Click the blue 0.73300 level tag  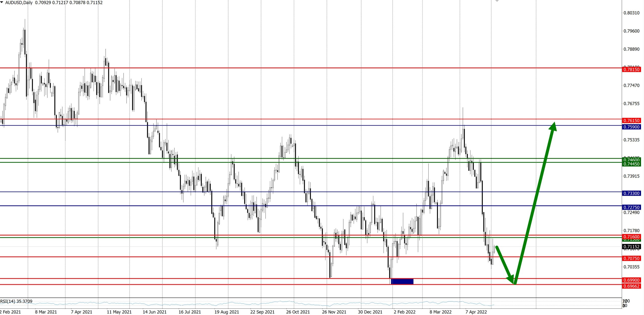tap(631, 193)
